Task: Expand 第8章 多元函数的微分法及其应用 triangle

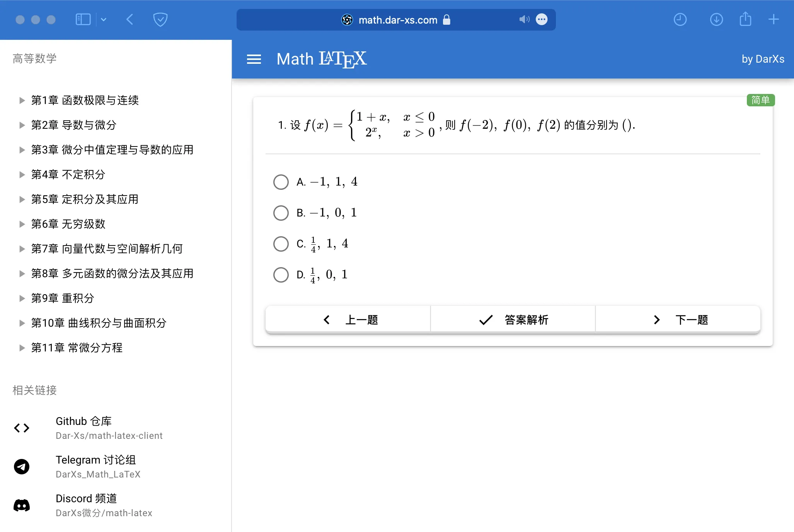Action: tap(22, 274)
